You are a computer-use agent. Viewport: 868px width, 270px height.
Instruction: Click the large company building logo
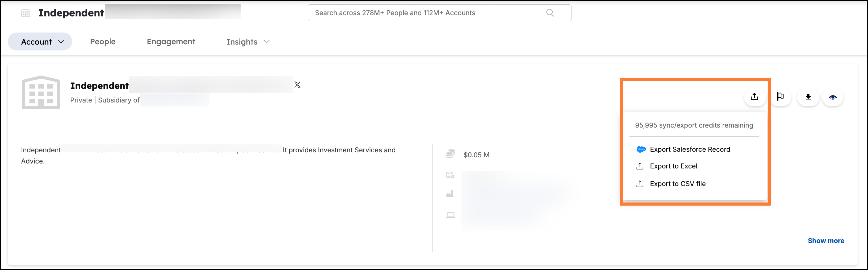click(x=41, y=92)
